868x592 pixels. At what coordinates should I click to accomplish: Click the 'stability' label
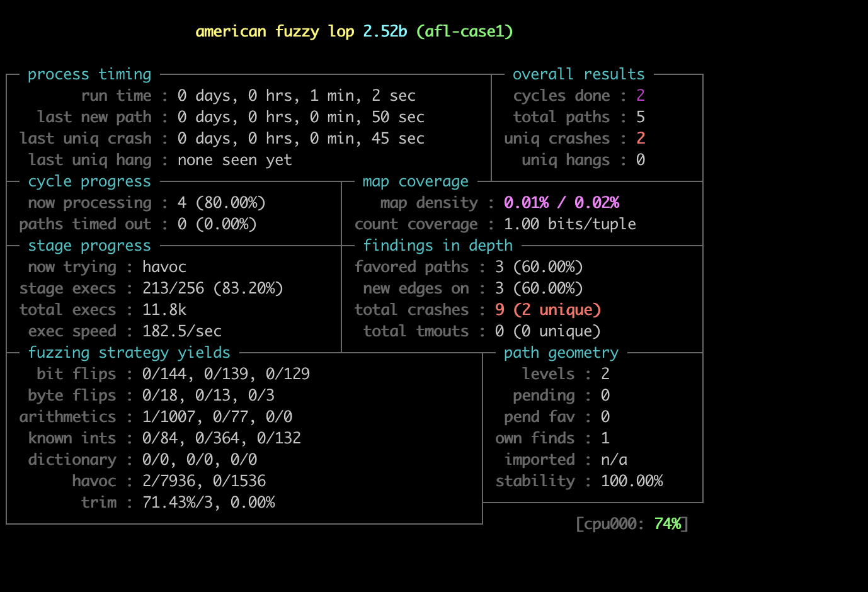535,481
